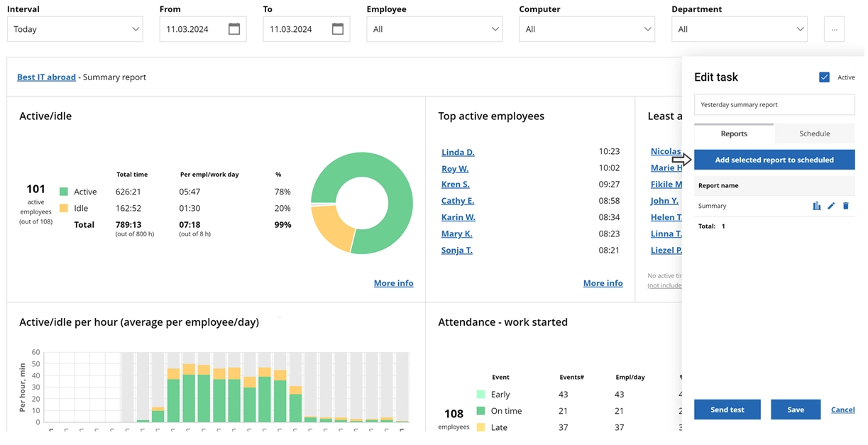Open the From date calendar picker
The width and height of the screenshot is (868, 445).
(x=236, y=29)
